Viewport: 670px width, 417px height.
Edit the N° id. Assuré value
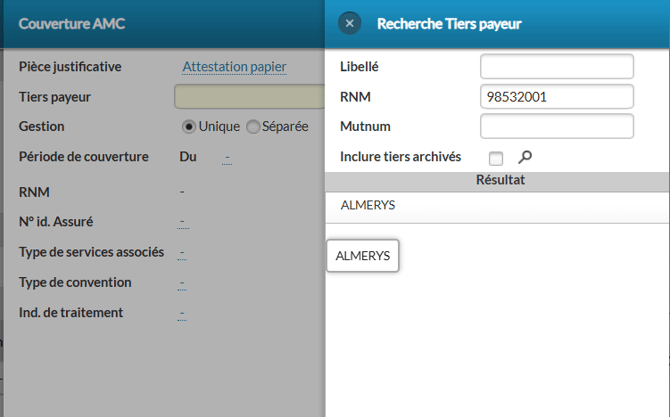pyautogui.click(x=182, y=222)
